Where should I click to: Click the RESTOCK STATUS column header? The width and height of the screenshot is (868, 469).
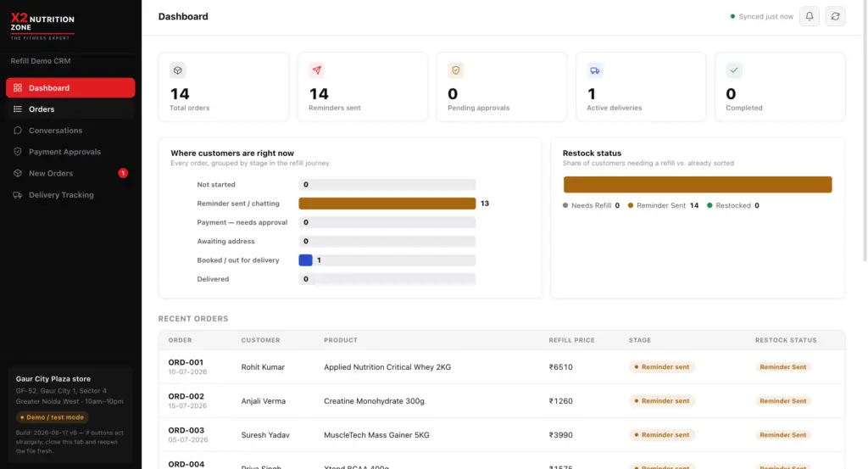[786, 340]
